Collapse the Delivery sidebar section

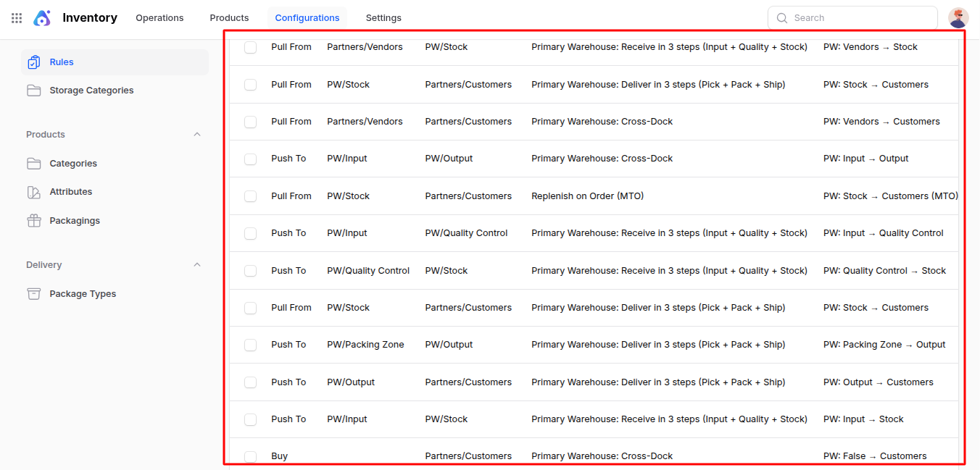pyautogui.click(x=197, y=265)
